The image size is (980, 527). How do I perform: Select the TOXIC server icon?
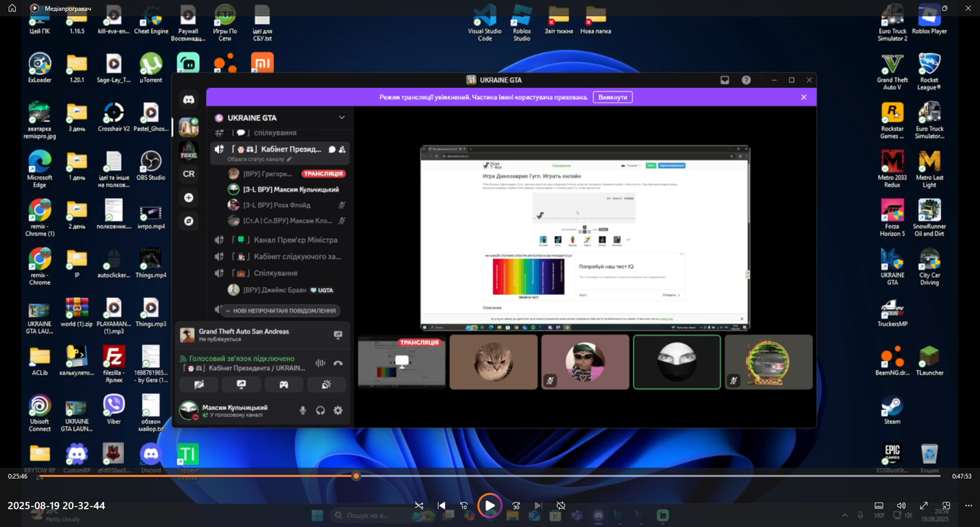189,150
